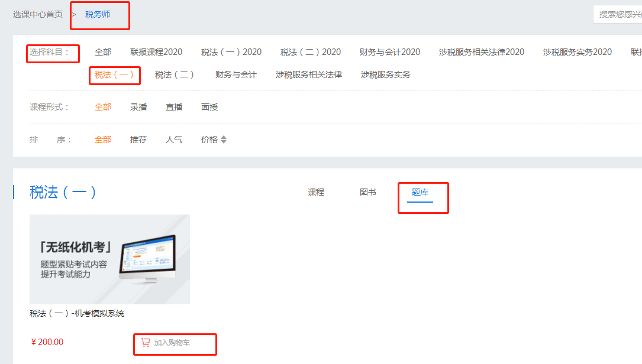This screenshot has height=364, width=642.
Task: Open the 无纸化机考 product thumbnail
Action: coord(109,259)
